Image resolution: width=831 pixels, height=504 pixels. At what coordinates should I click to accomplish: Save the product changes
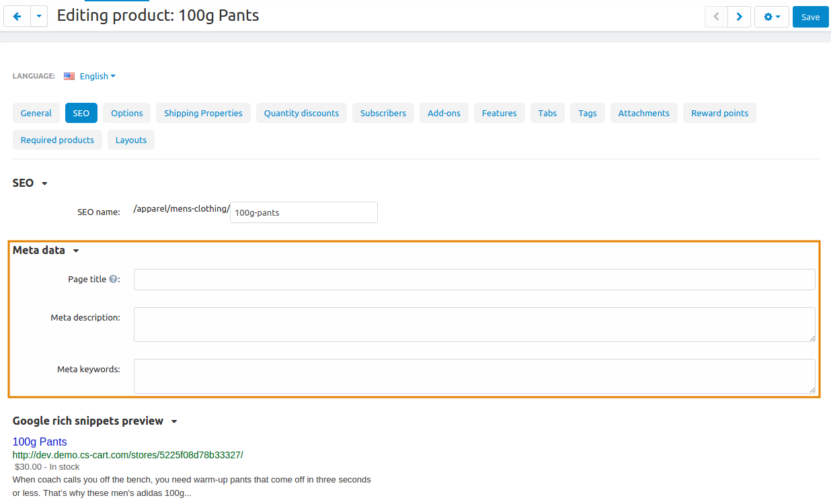(x=810, y=17)
